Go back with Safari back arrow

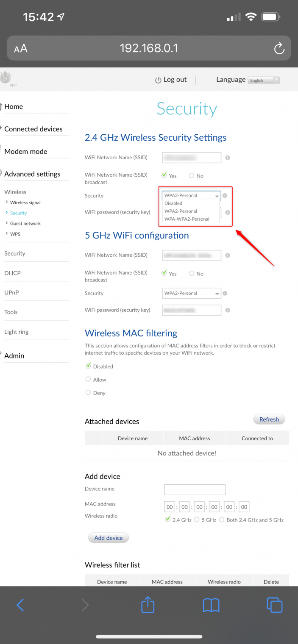[x=20, y=605]
